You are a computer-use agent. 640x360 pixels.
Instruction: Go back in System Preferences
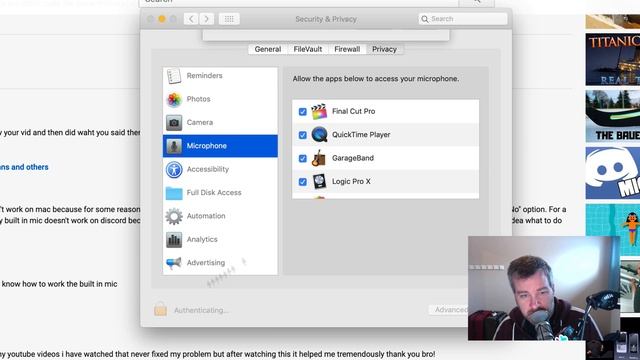pyautogui.click(x=191, y=19)
